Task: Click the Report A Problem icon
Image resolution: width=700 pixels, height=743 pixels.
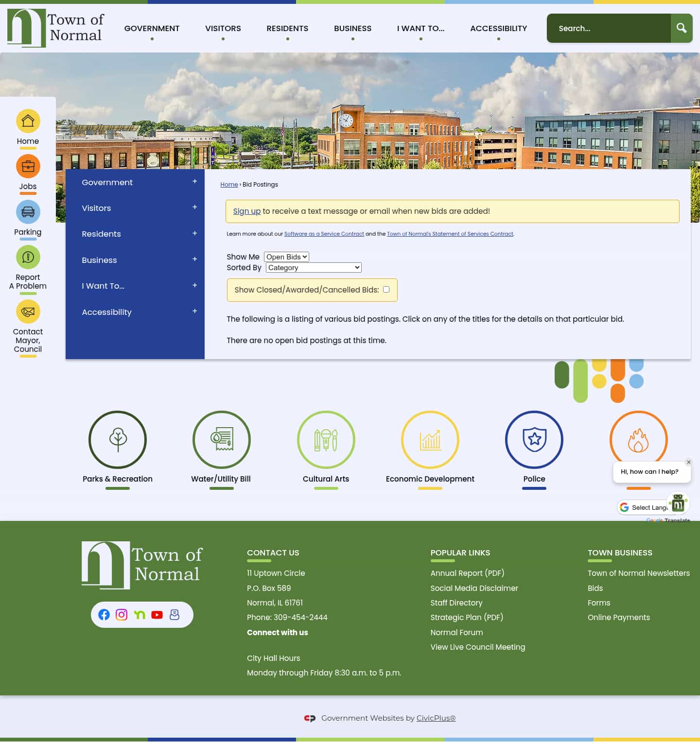Action: 28,257
